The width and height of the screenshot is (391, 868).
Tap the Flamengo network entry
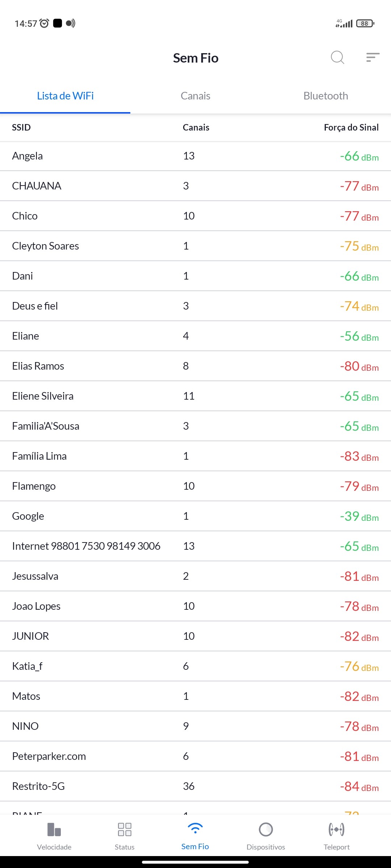(x=195, y=486)
